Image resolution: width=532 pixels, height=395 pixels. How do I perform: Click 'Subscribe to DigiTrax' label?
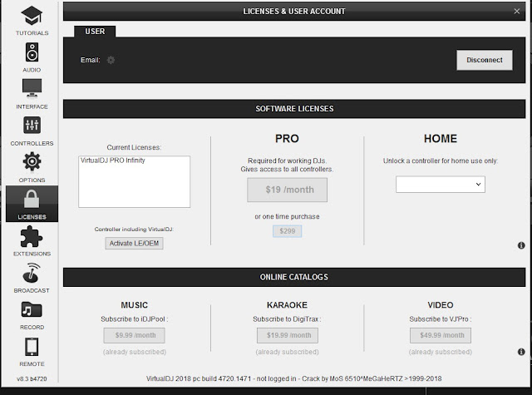tap(287, 319)
